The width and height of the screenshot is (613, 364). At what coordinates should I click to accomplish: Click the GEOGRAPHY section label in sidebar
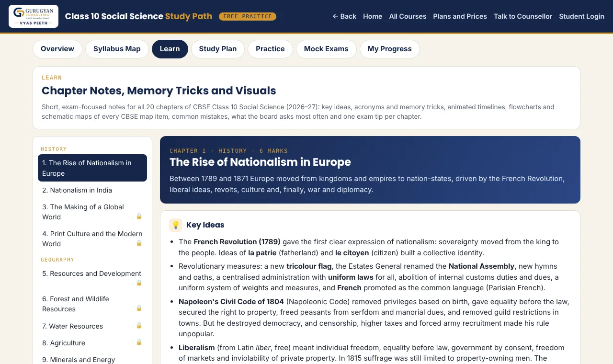tap(57, 260)
